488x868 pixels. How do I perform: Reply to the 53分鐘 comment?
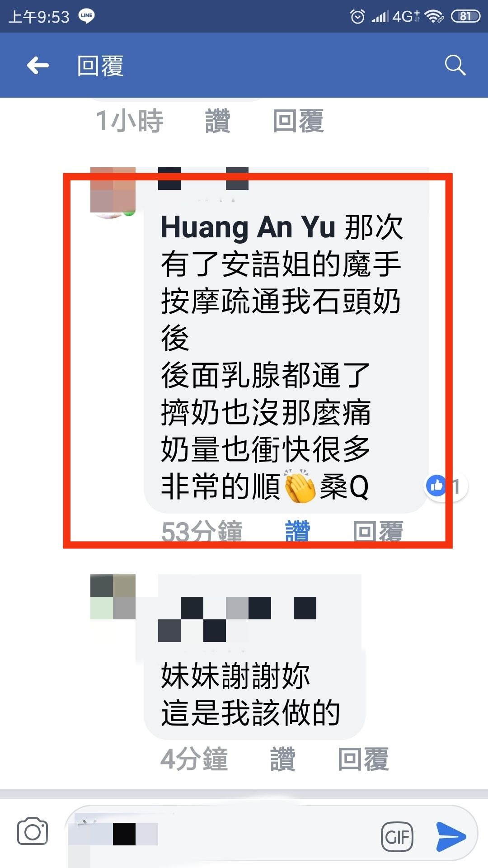point(378,531)
